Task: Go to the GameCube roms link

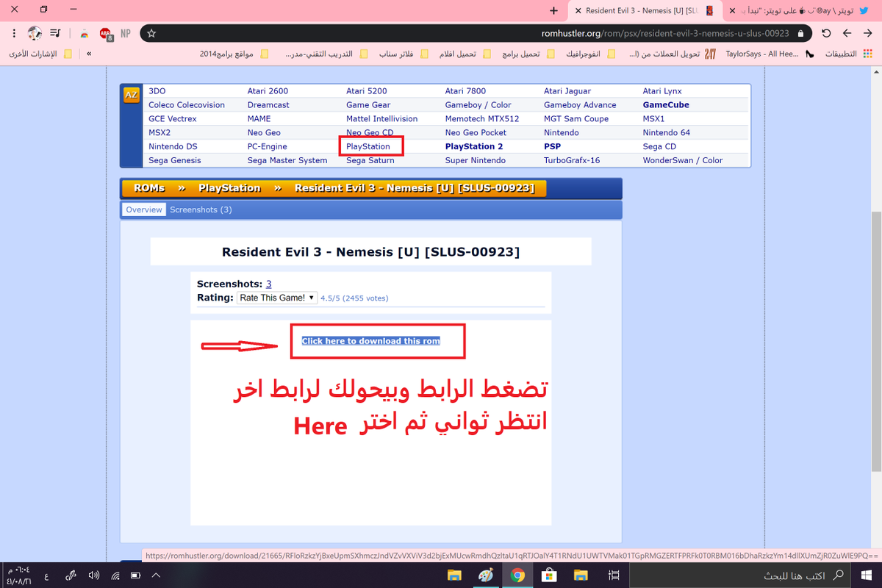Action: [x=666, y=105]
